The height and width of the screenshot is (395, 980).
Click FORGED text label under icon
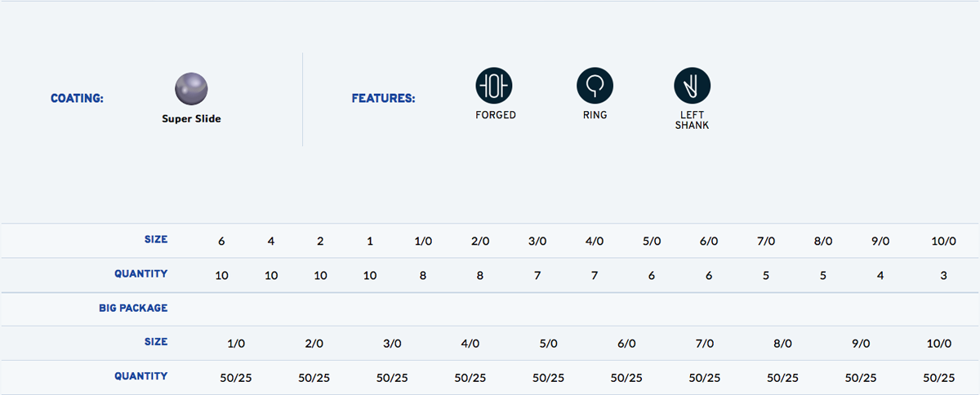coord(496,115)
